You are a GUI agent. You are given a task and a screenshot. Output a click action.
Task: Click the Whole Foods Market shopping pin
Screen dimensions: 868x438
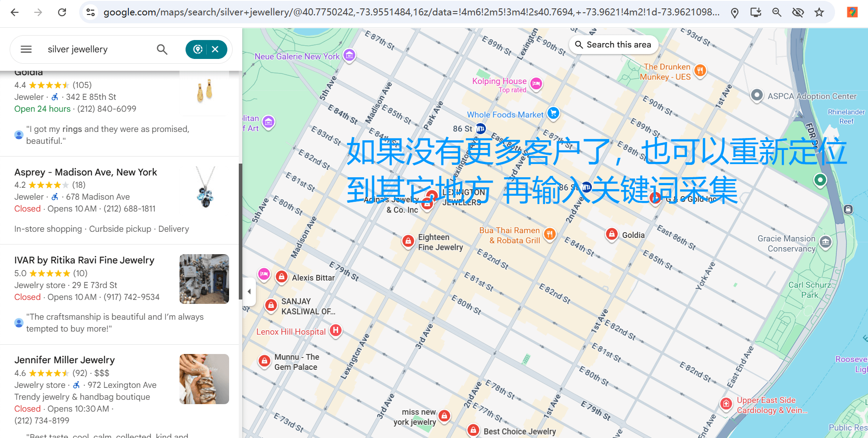pyautogui.click(x=553, y=113)
